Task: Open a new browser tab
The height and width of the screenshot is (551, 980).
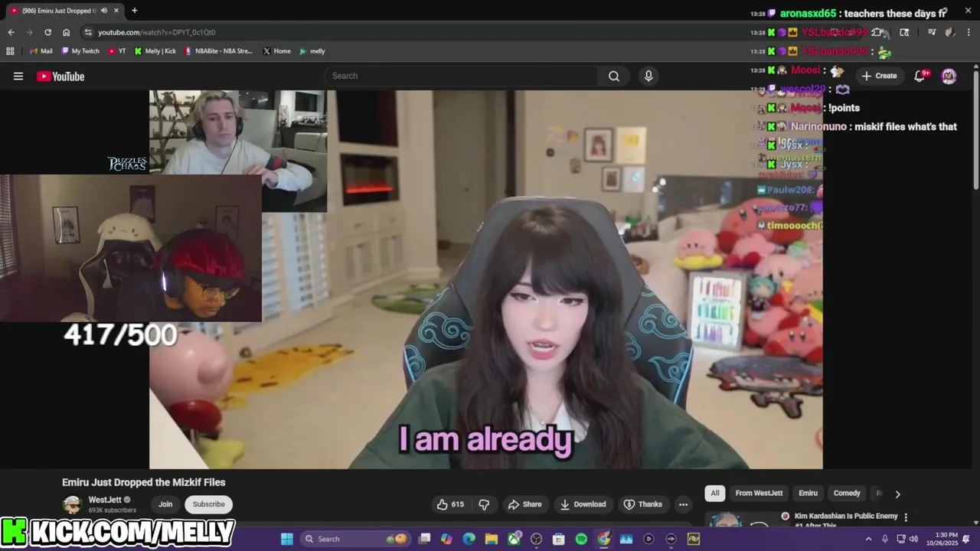Action: coord(134,11)
